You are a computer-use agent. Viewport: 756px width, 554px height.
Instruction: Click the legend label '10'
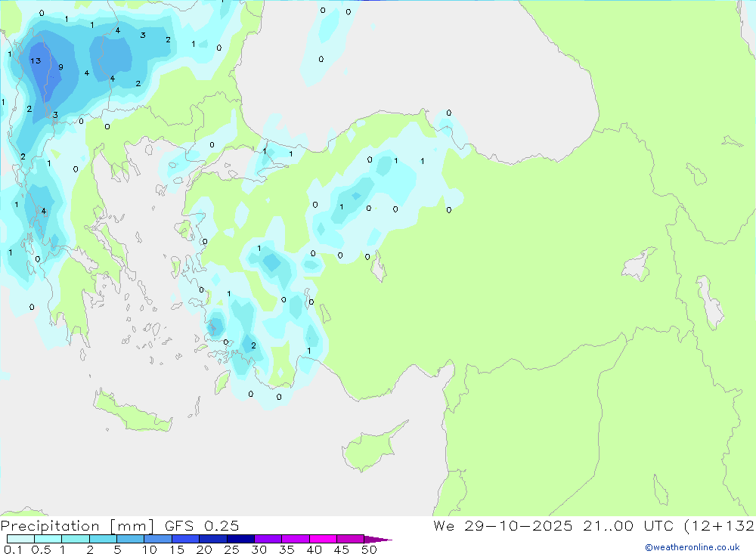(150, 549)
